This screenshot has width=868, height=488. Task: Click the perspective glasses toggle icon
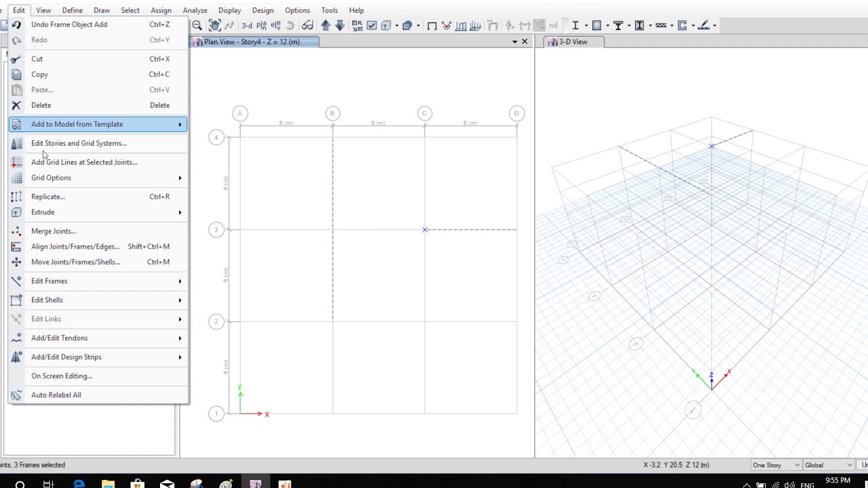tap(308, 25)
